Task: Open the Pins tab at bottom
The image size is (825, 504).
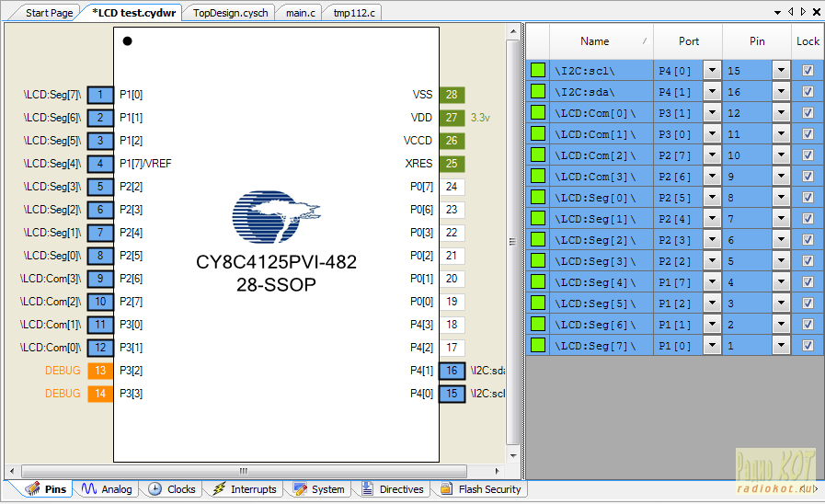Action: pyautogui.click(x=45, y=489)
